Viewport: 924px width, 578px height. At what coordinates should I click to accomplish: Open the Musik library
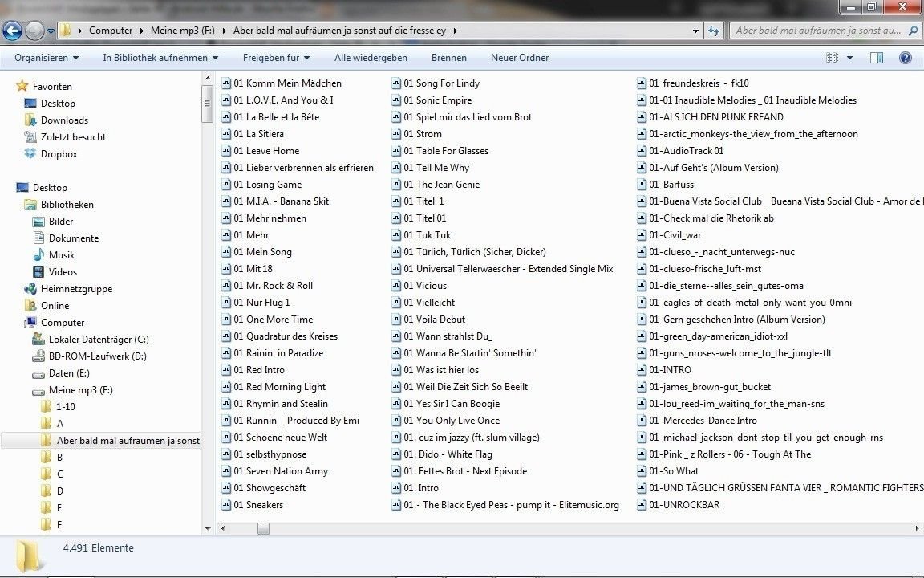pyautogui.click(x=61, y=254)
